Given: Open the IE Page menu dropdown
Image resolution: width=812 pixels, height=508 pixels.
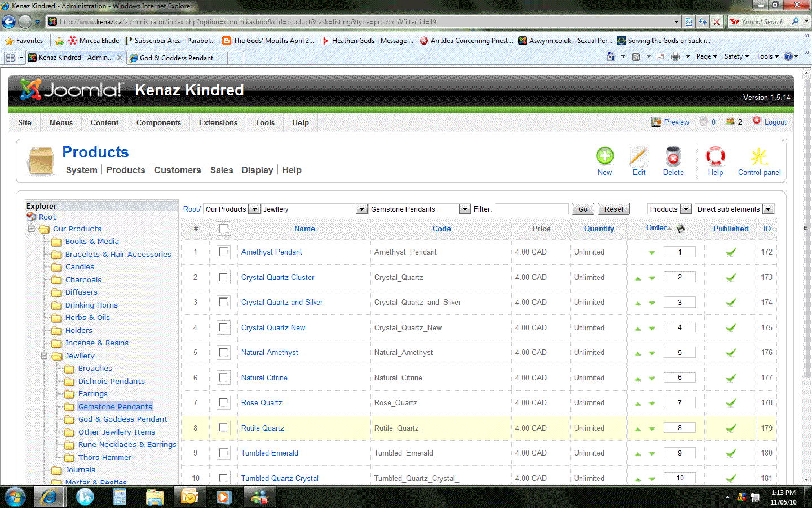Looking at the screenshot, I should (707, 56).
